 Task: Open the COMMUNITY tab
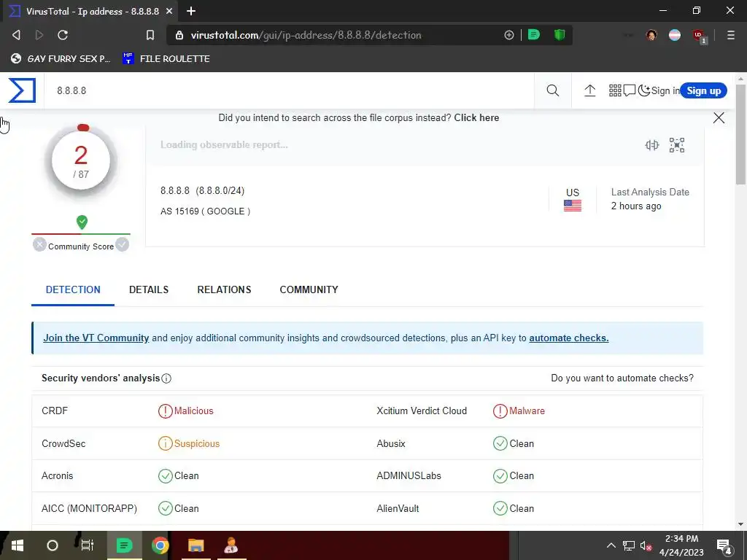(x=309, y=289)
